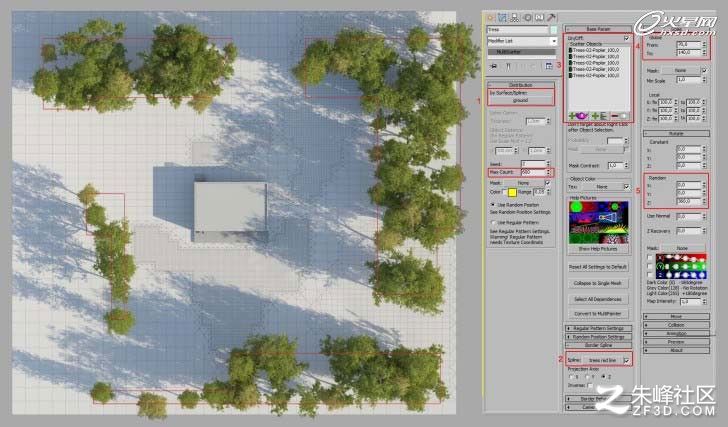The height and width of the screenshot is (427, 728).
Task: Collapse the Base Param rollout
Action: pyautogui.click(x=598, y=29)
